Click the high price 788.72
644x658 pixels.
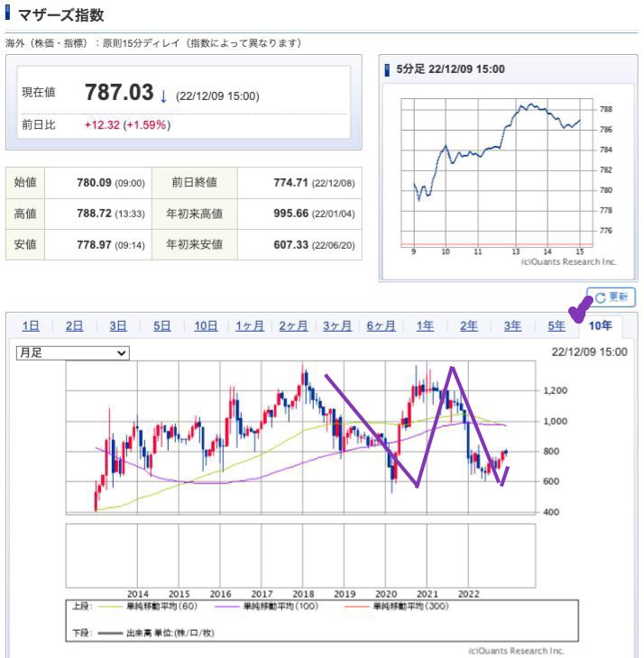click(94, 214)
